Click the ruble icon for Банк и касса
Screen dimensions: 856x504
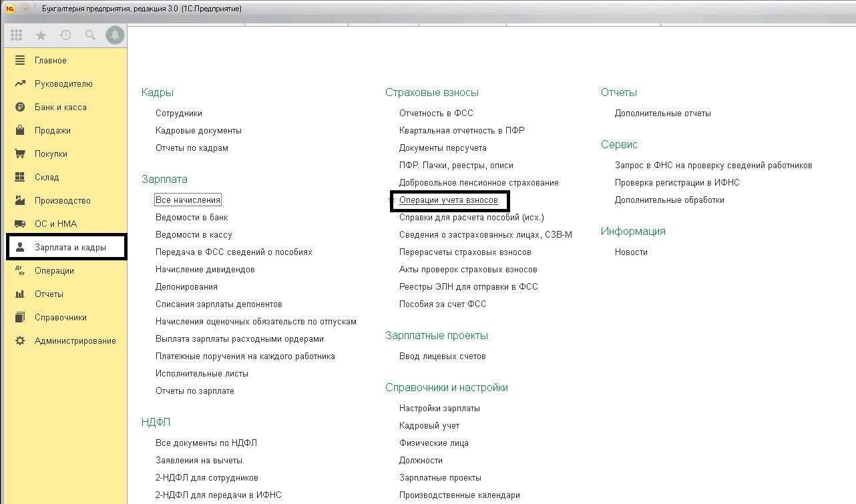point(20,107)
